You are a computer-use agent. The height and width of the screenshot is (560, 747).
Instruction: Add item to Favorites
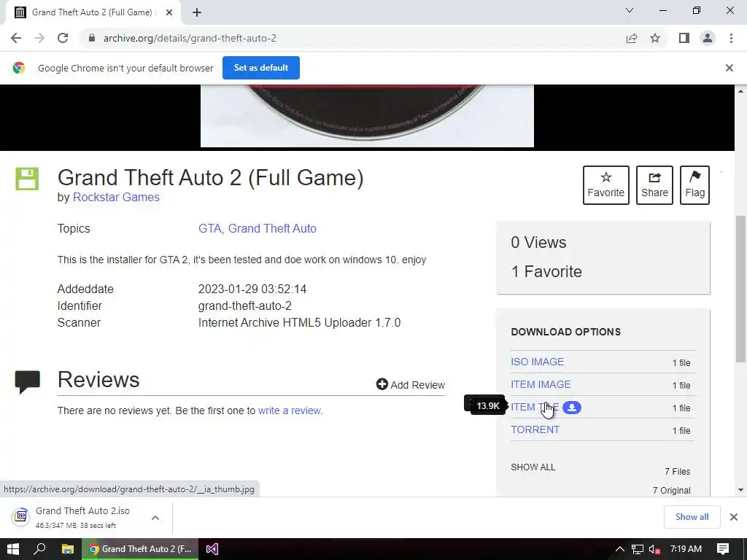(x=606, y=185)
